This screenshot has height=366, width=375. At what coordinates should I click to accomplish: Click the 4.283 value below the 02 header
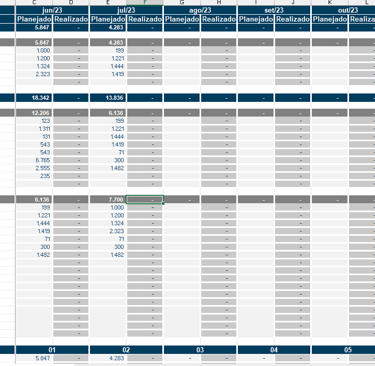point(108,358)
